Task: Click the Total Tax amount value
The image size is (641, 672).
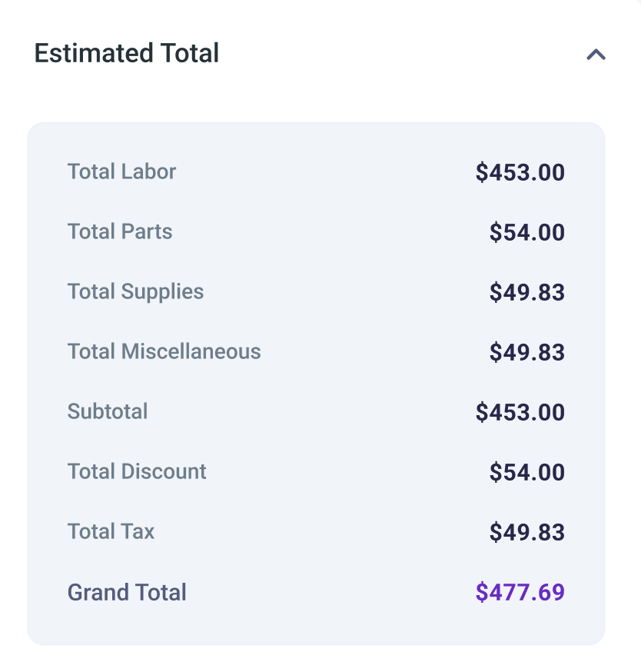Action: 526,532
